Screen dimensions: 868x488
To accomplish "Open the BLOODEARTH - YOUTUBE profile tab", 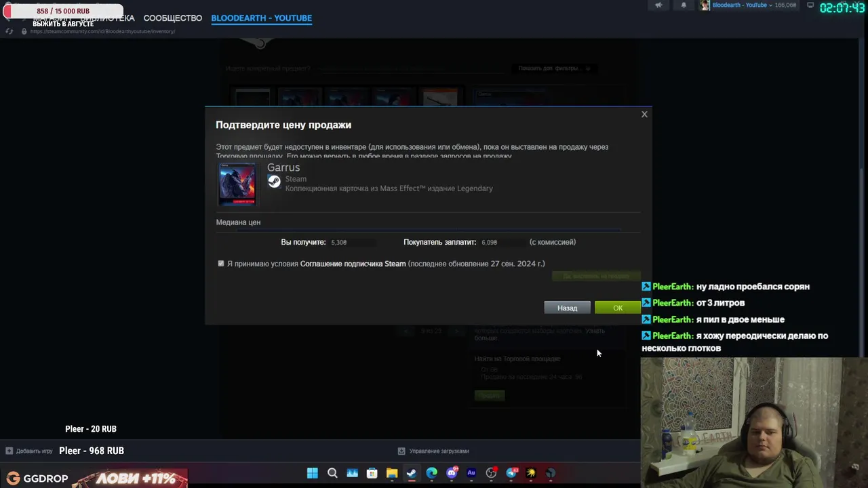I will pyautogui.click(x=261, y=18).
